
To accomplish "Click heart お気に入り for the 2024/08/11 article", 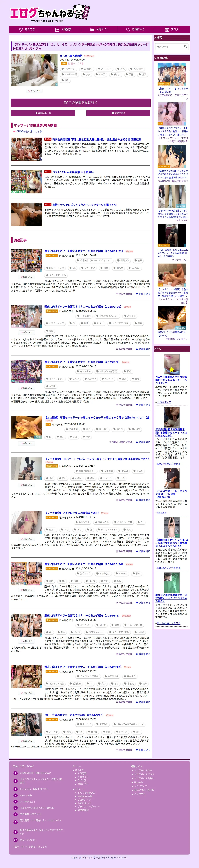I will [26, 485].
